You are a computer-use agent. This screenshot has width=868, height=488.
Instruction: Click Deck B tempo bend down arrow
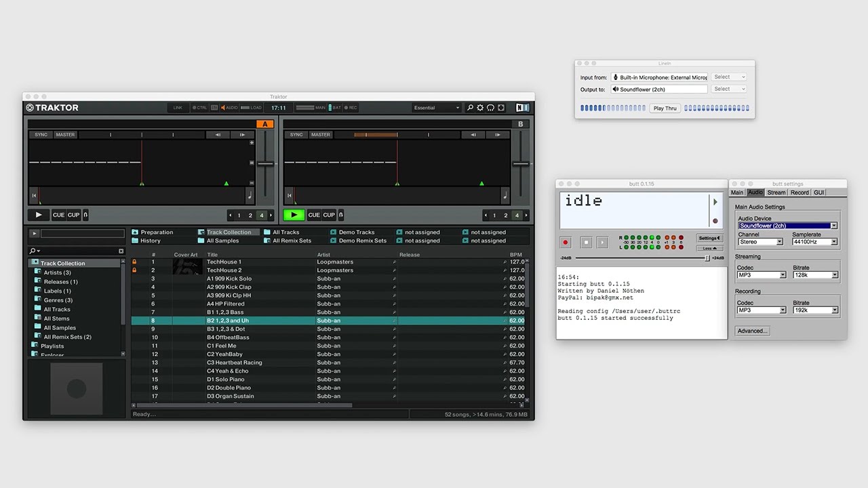(473, 135)
